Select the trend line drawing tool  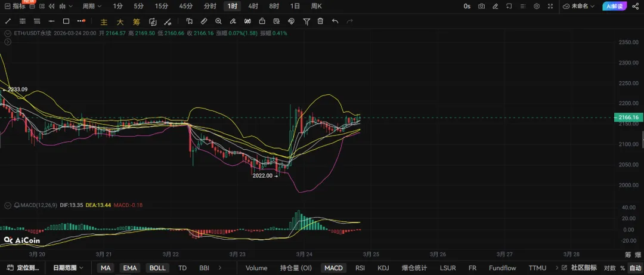coord(8,21)
